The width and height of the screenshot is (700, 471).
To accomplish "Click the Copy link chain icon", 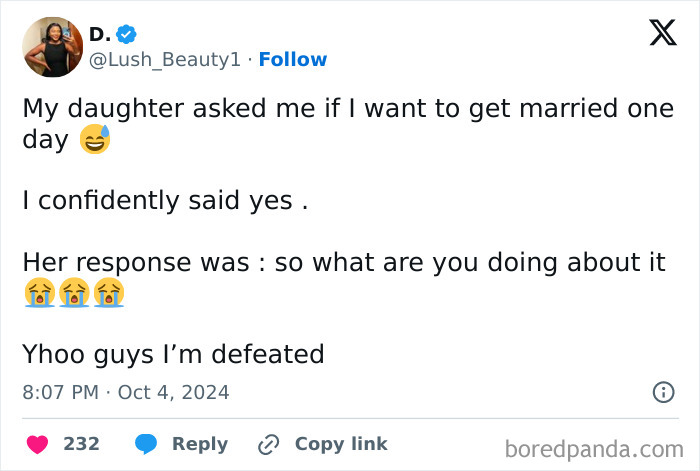I will click(x=268, y=444).
